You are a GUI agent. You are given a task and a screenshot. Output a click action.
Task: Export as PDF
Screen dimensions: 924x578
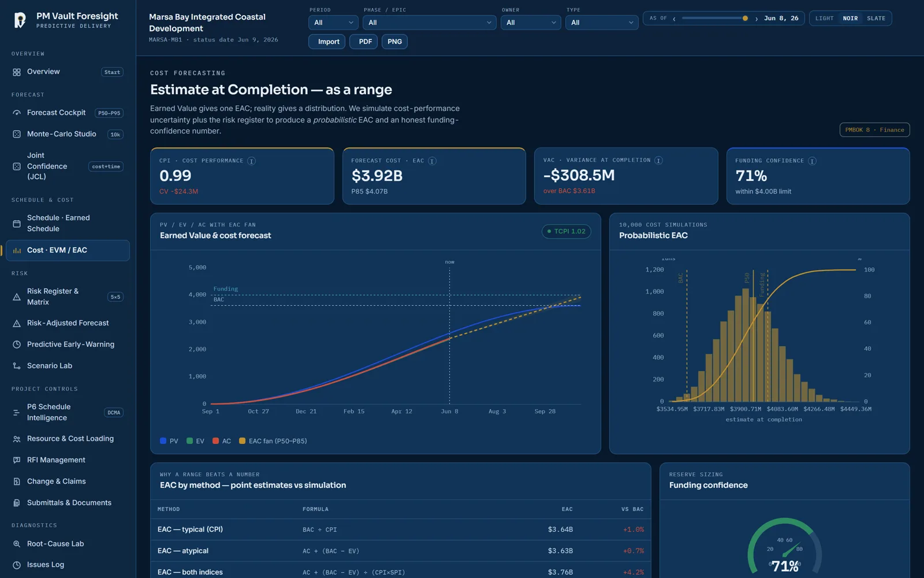364,42
